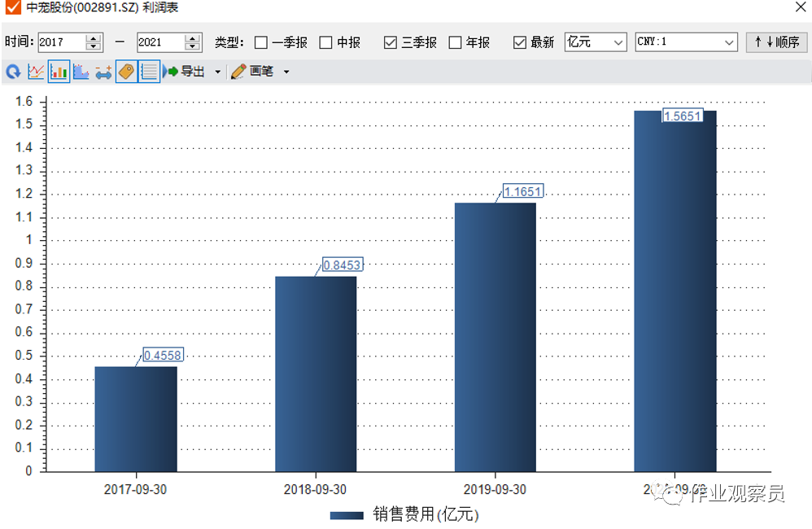The height and width of the screenshot is (529, 812).
Task: Click the axis zoom plus/minus icon
Action: (x=103, y=72)
